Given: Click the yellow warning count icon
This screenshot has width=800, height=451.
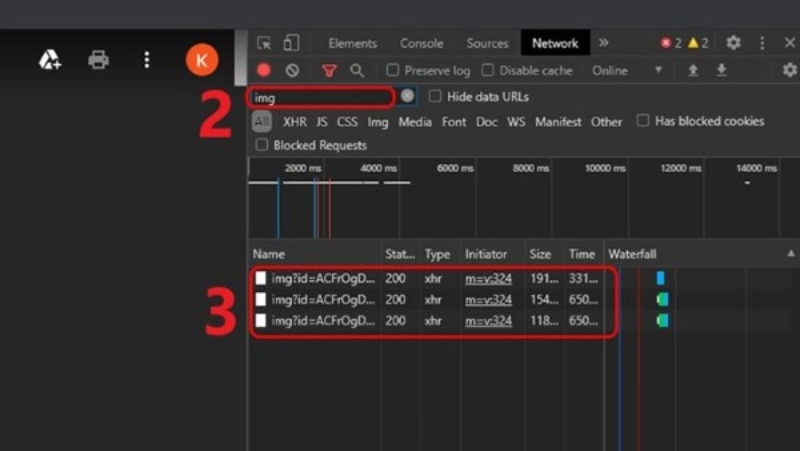Looking at the screenshot, I should click(693, 43).
